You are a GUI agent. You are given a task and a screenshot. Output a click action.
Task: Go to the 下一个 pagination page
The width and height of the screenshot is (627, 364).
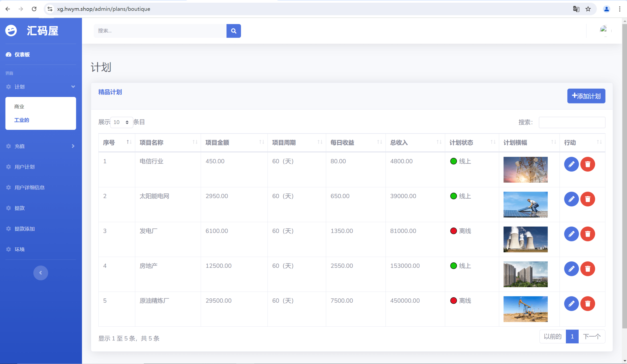[x=591, y=337]
